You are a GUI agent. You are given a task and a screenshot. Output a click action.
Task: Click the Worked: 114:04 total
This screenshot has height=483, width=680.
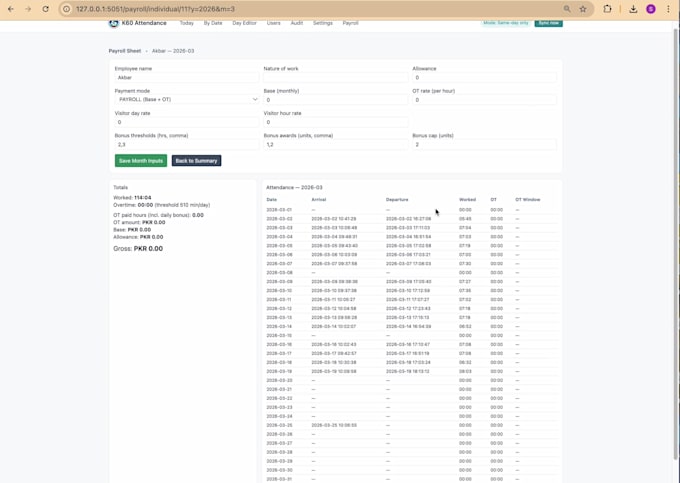[132, 198]
